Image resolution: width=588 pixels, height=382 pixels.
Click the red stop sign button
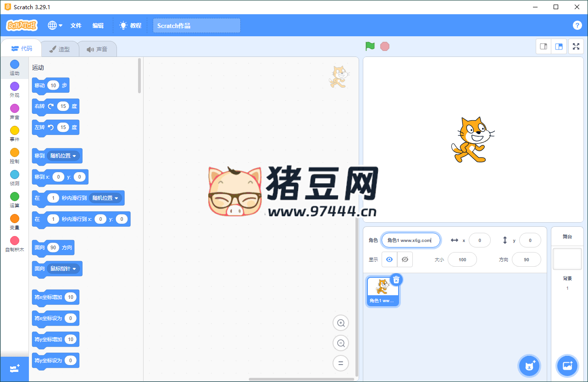pos(385,46)
